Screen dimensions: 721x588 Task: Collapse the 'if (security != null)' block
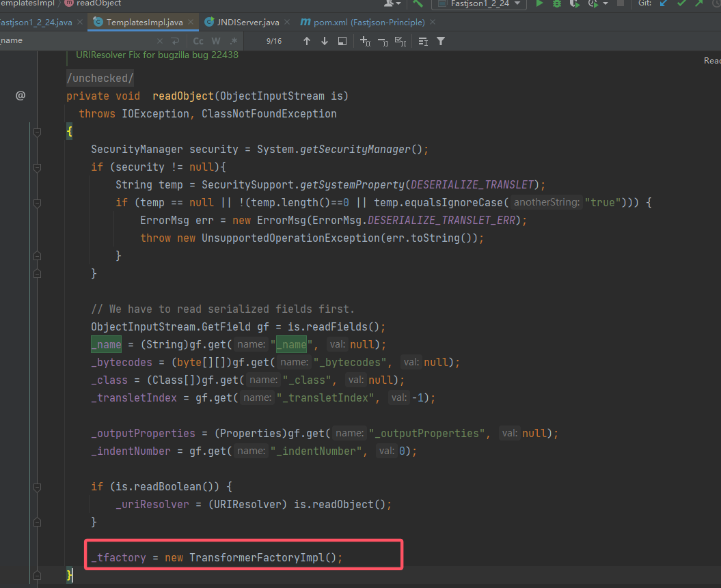tap(37, 167)
